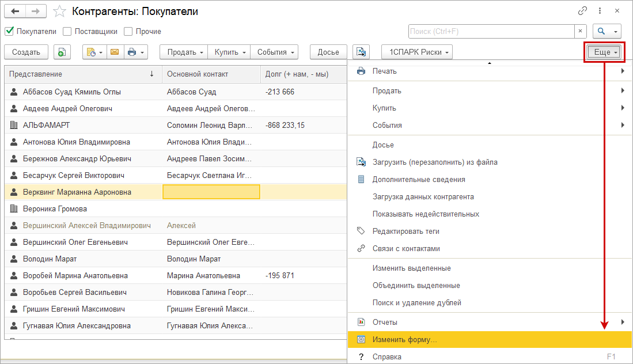Enable the Поставщики checkbox
The width and height of the screenshot is (633, 364).
tap(67, 32)
